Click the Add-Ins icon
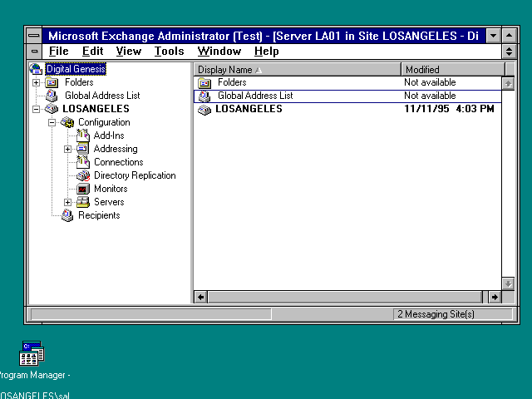 [83, 135]
